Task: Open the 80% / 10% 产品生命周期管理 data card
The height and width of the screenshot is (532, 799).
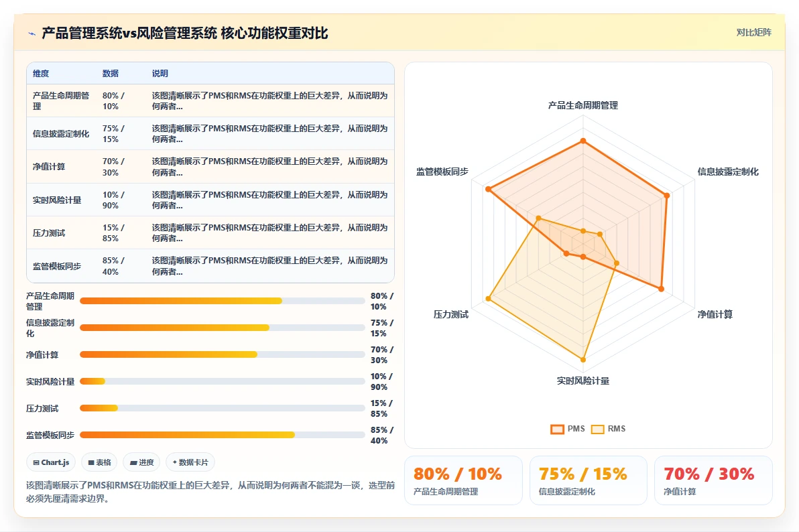Action: 463,480
